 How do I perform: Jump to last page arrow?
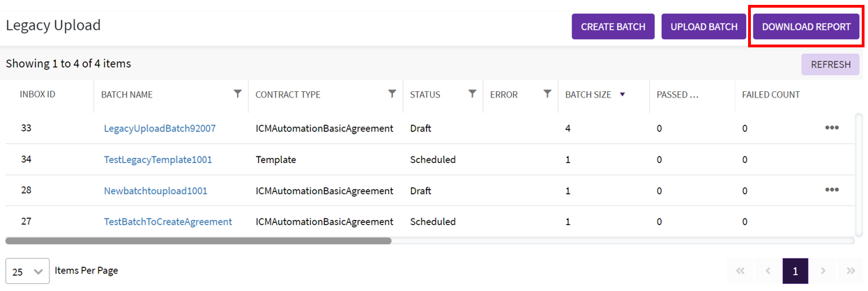tap(851, 271)
